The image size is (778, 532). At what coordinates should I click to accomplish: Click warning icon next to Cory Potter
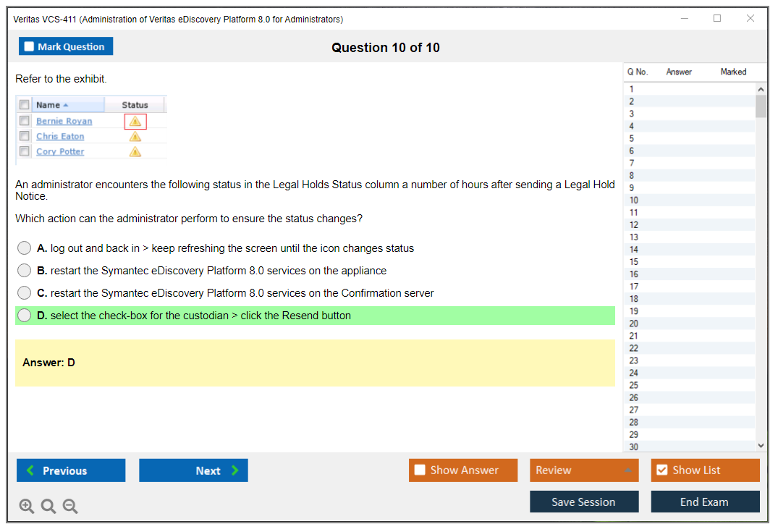135,152
